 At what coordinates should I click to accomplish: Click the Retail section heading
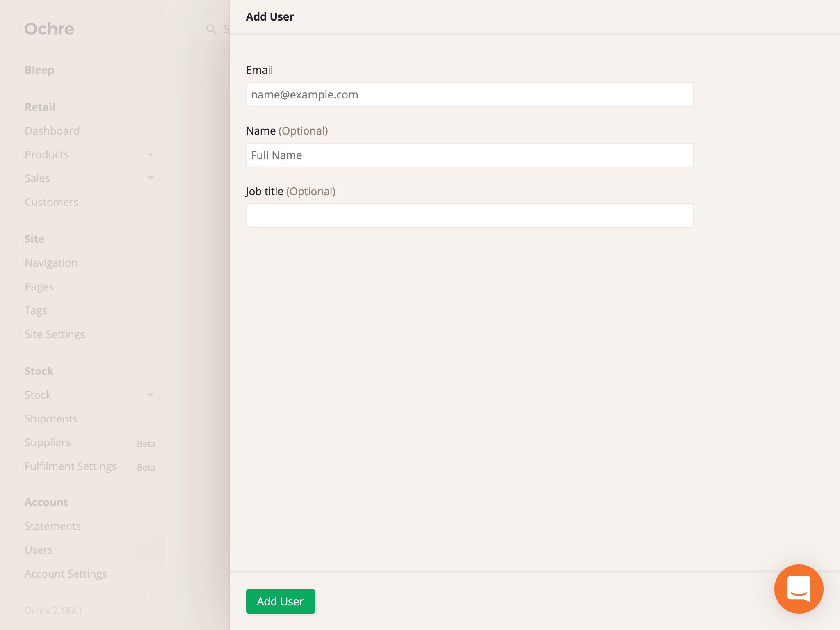pos(40,107)
